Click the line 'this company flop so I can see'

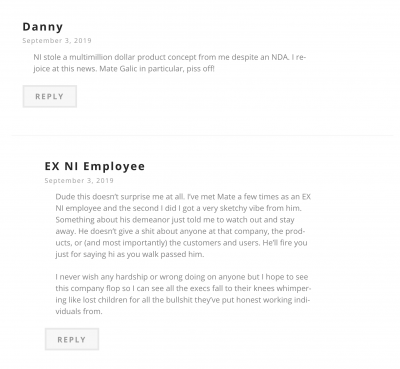click(183, 288)
